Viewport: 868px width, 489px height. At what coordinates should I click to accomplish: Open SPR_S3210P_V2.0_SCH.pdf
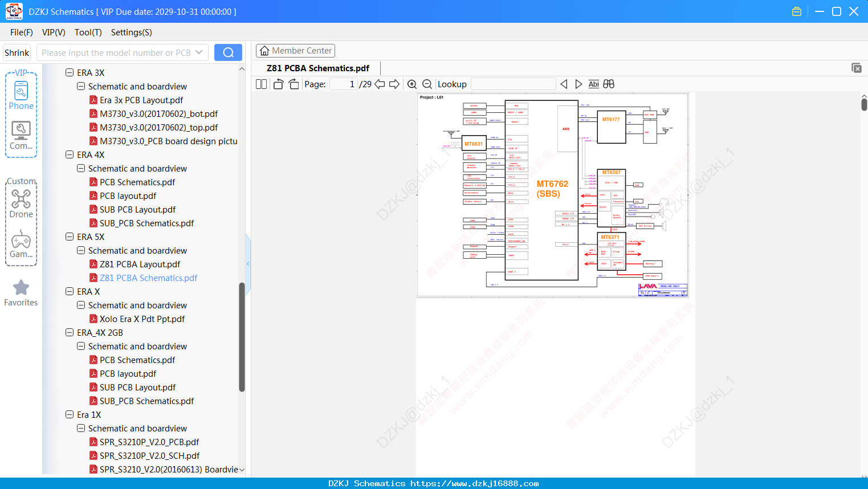click(x=149, y=456)
